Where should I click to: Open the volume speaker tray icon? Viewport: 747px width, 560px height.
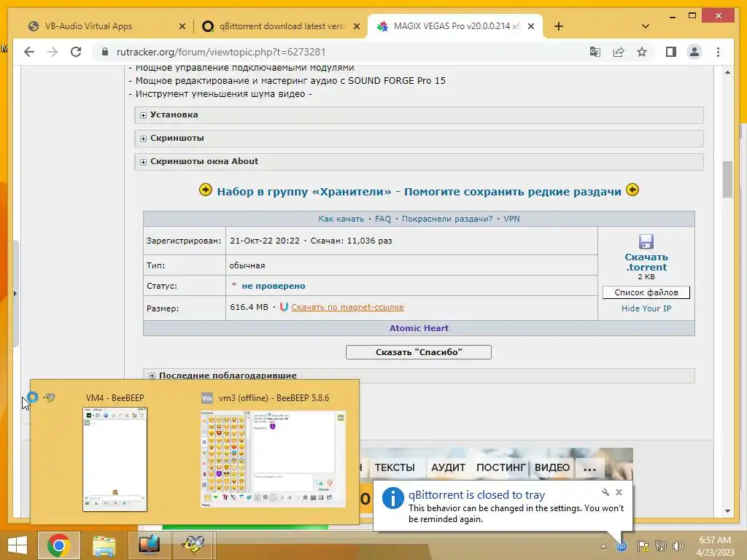pyautogui.click(x=678, y=546)
